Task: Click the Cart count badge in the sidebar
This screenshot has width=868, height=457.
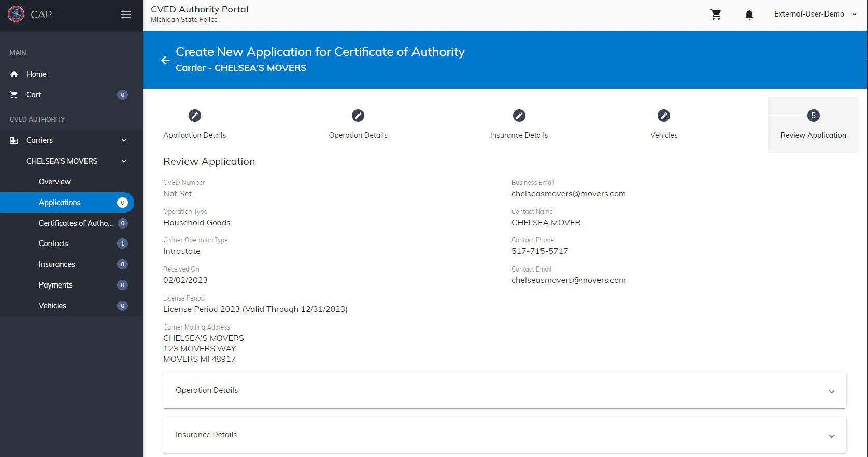Action: [x=122, y=95]
